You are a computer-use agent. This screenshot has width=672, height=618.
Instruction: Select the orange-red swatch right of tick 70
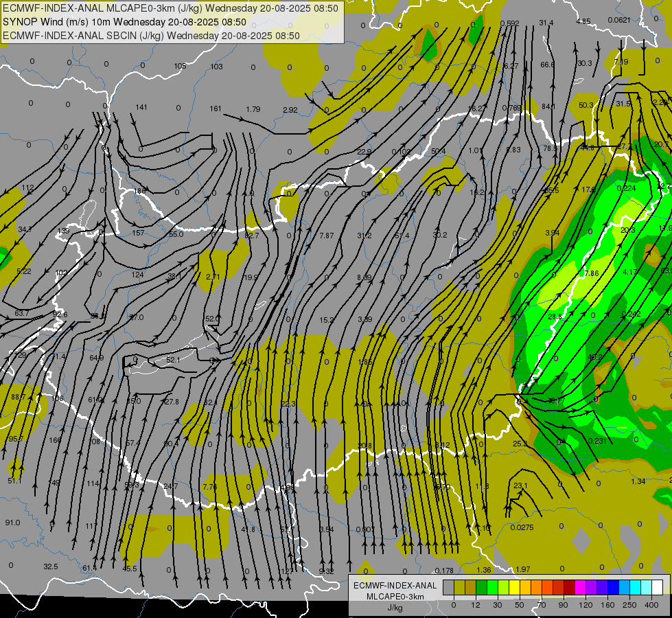[x=547, y=587]
